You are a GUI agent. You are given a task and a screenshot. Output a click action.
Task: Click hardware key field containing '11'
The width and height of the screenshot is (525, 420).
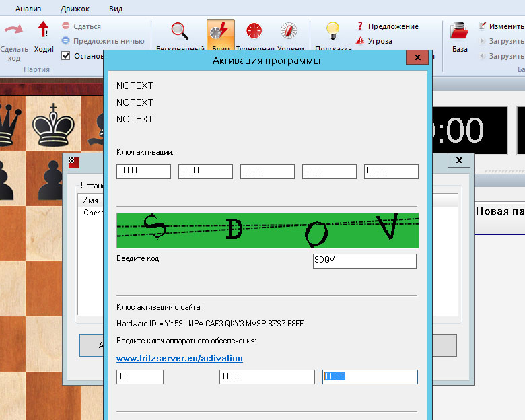click(140, 377)
